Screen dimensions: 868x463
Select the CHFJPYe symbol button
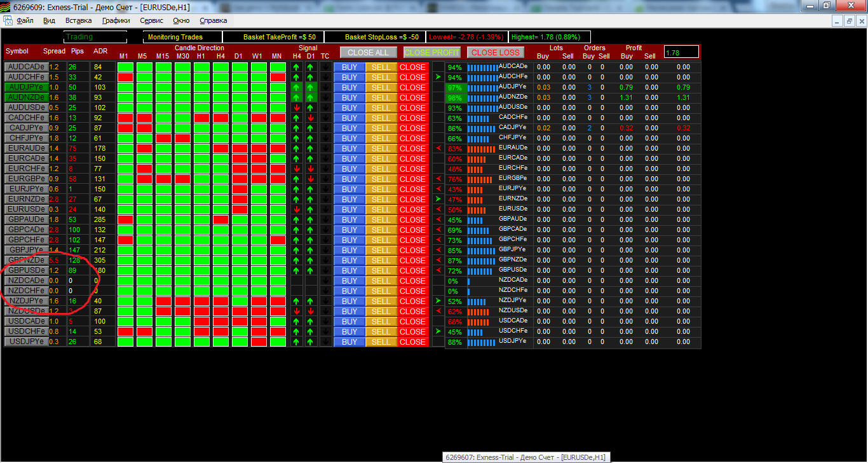pyautogui.click(x=26, y=138)
